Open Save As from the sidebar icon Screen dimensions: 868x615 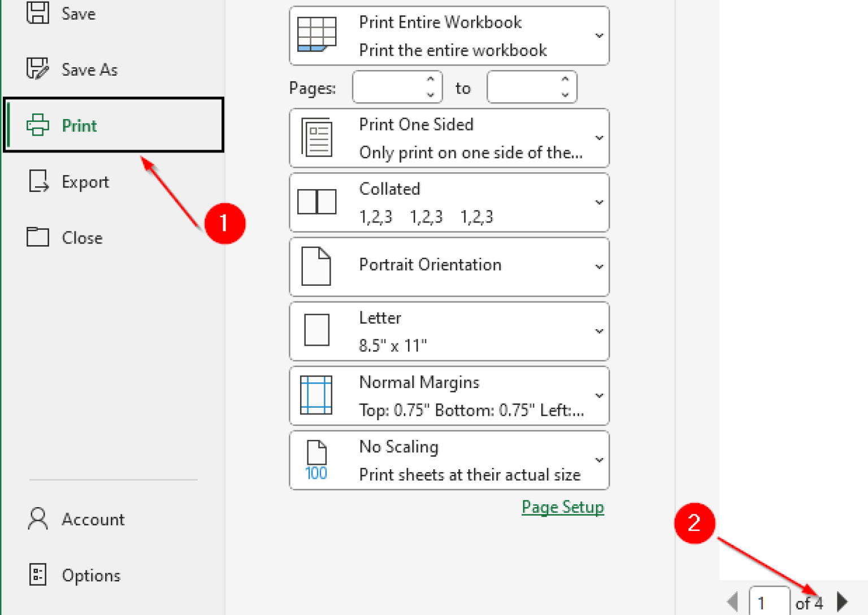tap(37, 69)
